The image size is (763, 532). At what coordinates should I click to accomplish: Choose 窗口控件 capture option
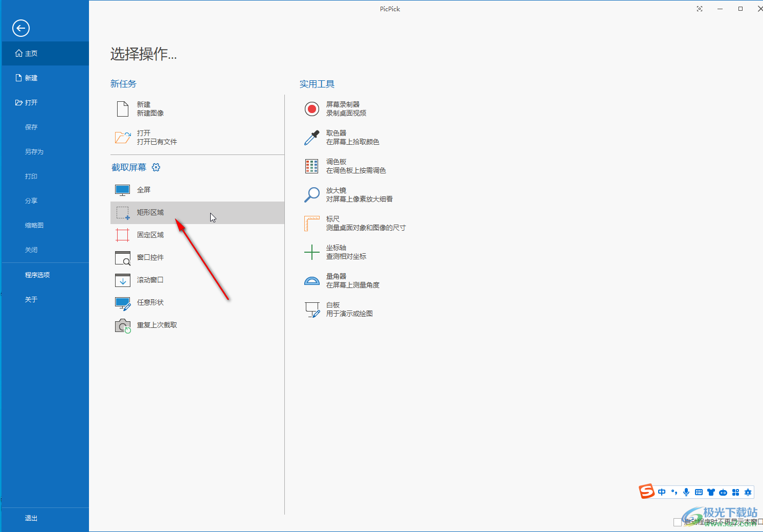tap(197, 257)
